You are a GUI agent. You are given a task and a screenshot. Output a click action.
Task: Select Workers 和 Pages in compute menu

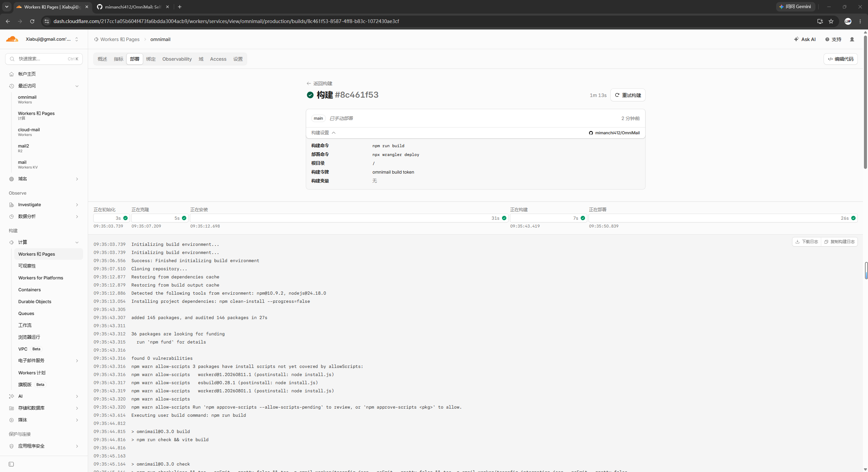coord(48,254)
